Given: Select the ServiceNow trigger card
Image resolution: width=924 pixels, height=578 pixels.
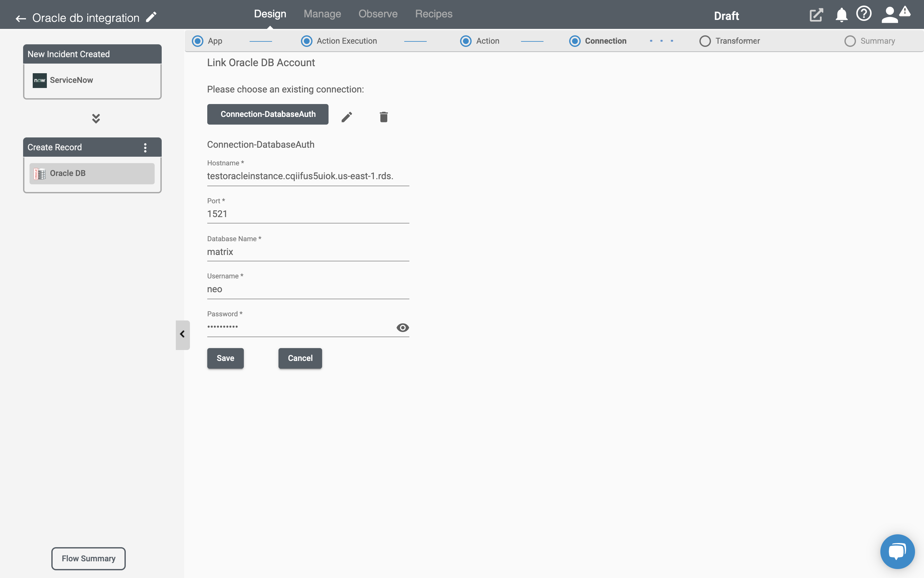Looking at the screenshot, I should [x=92, y=81].
